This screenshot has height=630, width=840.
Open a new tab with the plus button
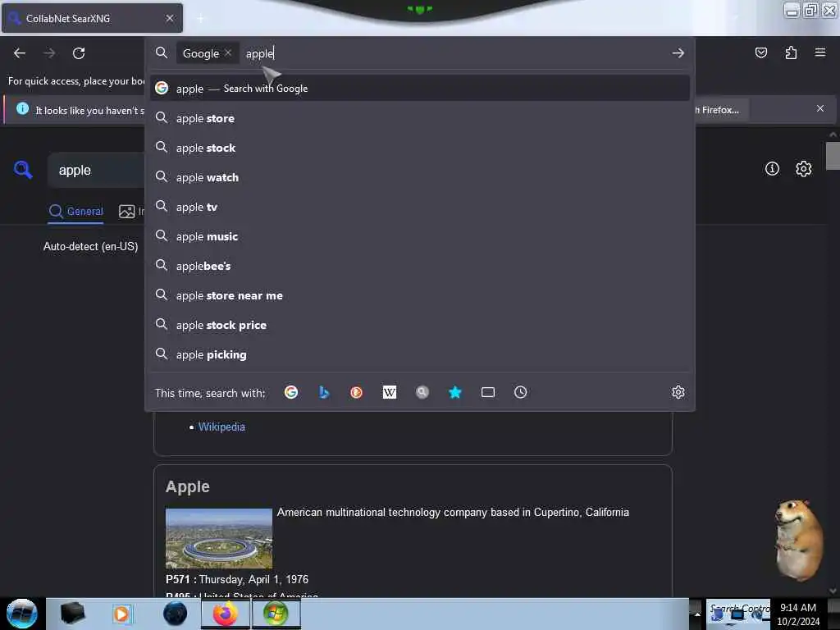(200, 19)
